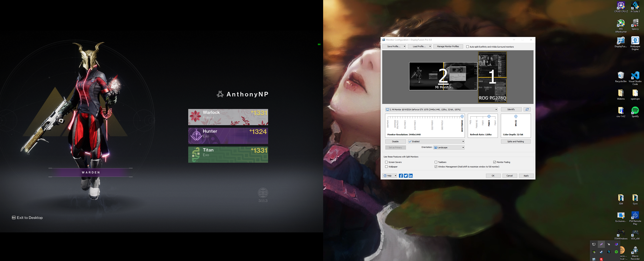This screenshot has height=261, width=644.
Task: Select the Titan Exo character
Action: (x=228, y=154)
